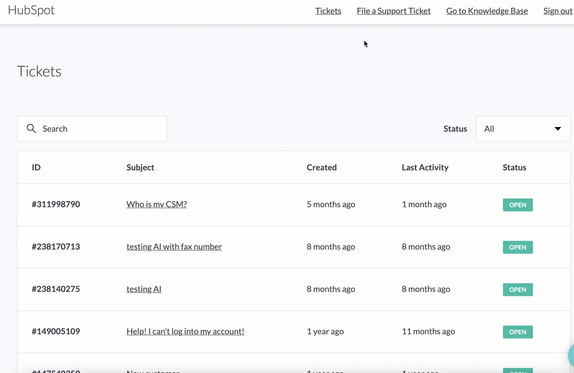Click '1 month ago' last activity

point(424,204)
